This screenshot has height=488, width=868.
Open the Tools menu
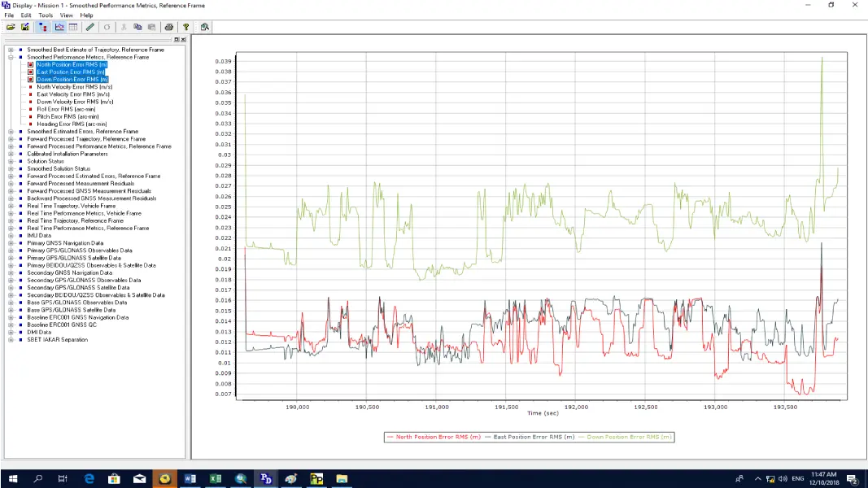(x=46, y=15)
